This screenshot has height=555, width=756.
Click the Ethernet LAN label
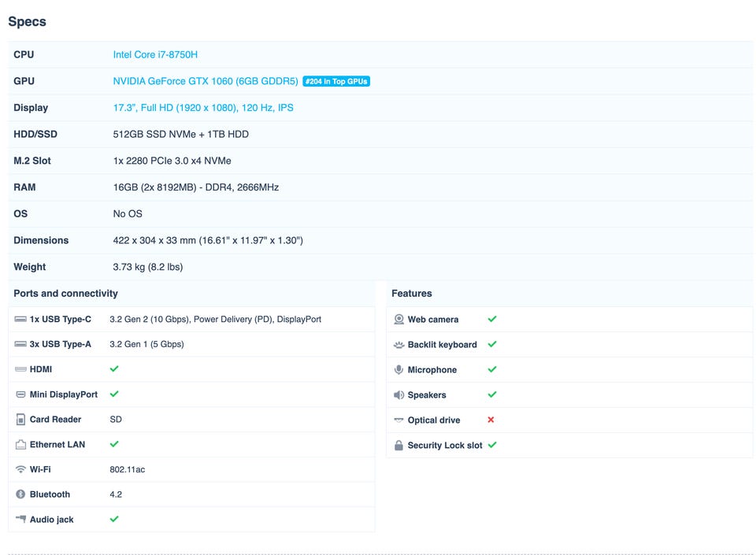click(x=57, y=444)
